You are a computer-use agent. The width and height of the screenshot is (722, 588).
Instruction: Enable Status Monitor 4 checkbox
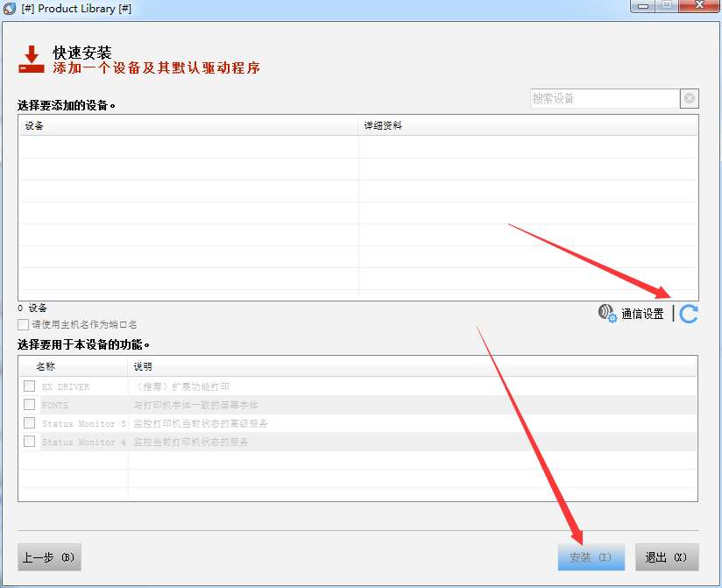(x=30, y=441)
